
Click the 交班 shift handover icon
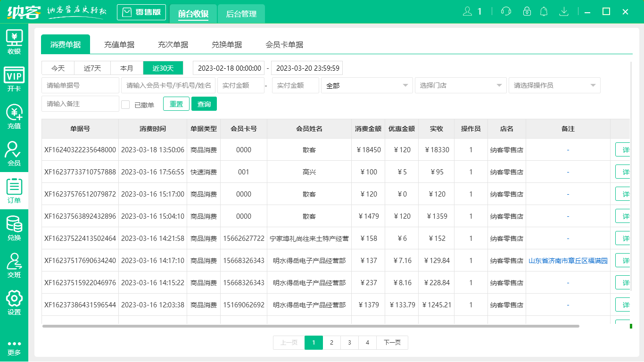click(x=14, y=265)
